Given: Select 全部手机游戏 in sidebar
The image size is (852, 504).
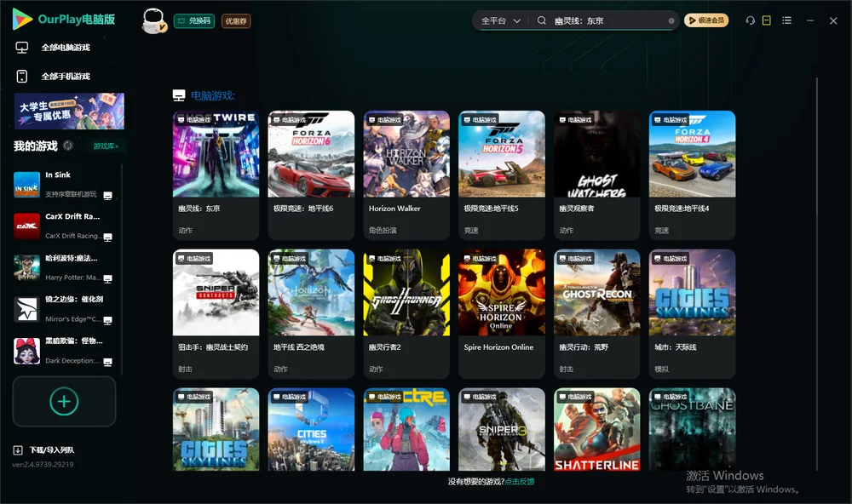Looking at the screenshot, I should (x=66, y=77).
